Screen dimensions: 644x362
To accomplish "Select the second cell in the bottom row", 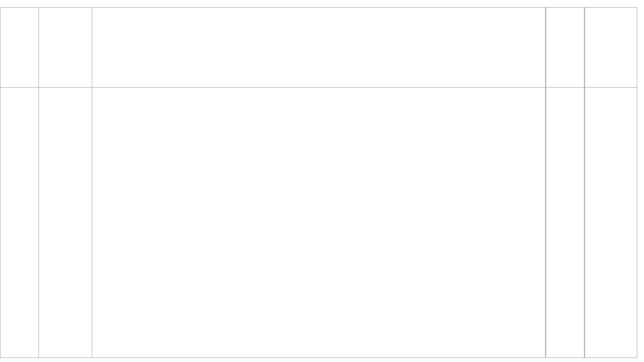I will [65, 222].
